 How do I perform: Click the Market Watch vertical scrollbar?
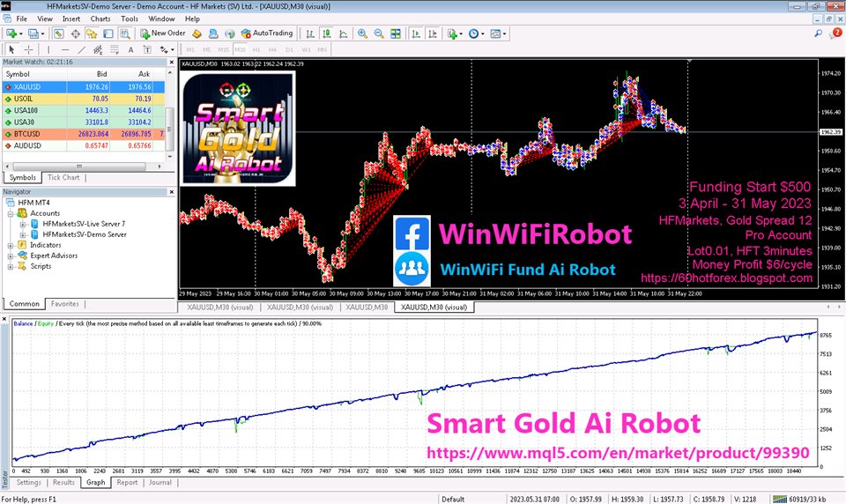pyautogui.click(x=169, y=130)
